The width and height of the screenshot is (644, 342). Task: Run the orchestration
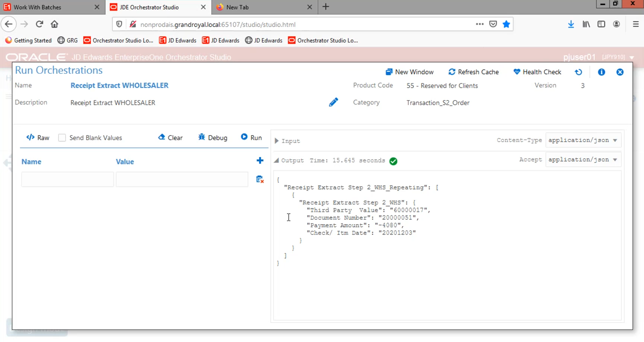251,138
